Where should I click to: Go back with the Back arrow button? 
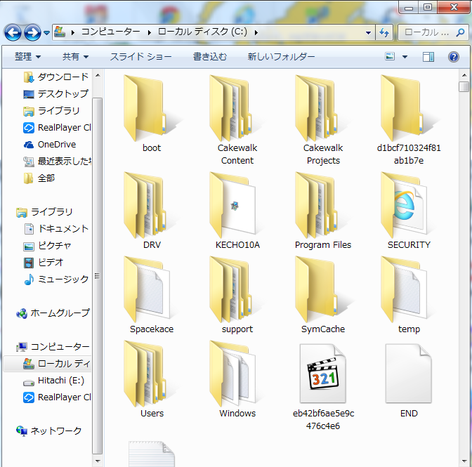(13, 32)
